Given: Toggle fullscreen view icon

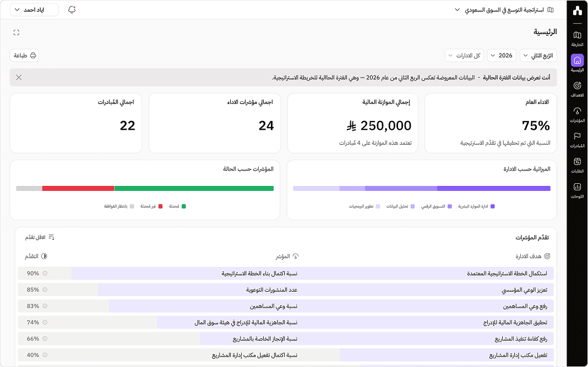Looking at the screenshot, I should pos(16,32).
